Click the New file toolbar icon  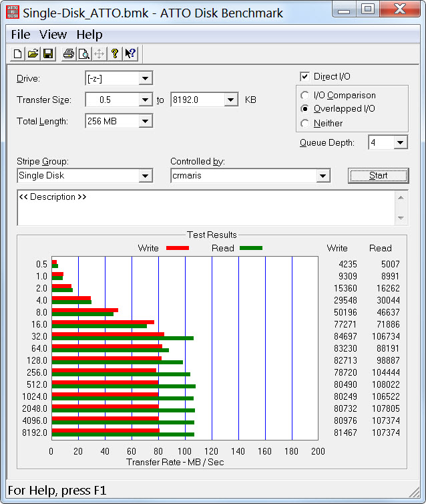coord(19,54)
